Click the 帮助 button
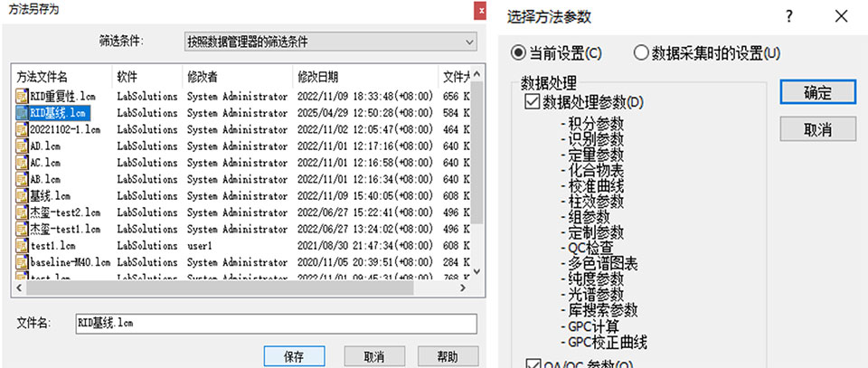 click(447, 355)
